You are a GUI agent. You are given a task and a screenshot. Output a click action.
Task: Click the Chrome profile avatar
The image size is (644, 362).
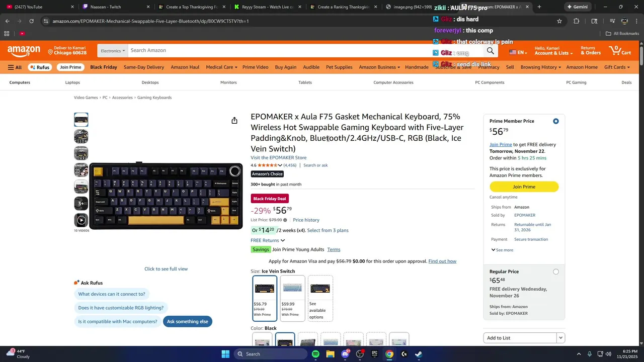[x=624, y=21]
